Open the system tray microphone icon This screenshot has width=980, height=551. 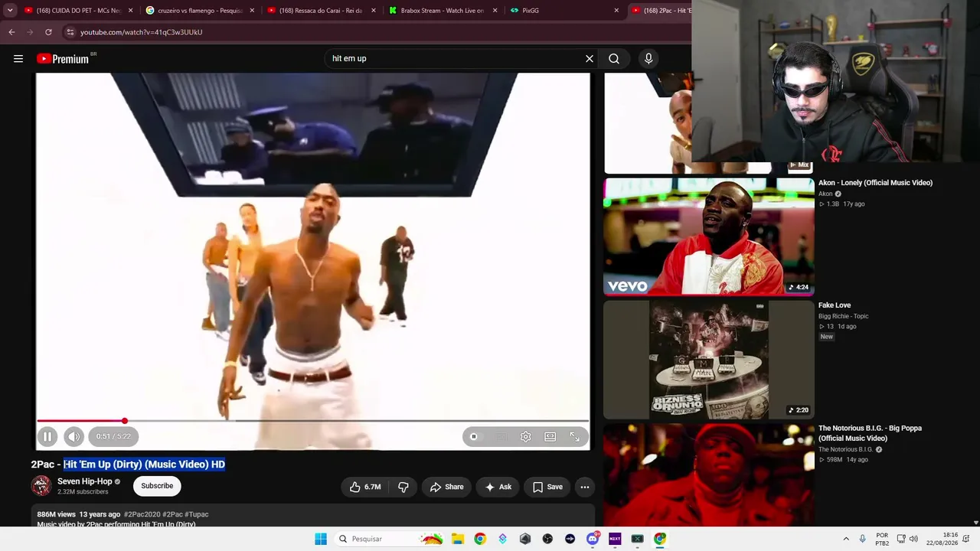pos(863,539)
